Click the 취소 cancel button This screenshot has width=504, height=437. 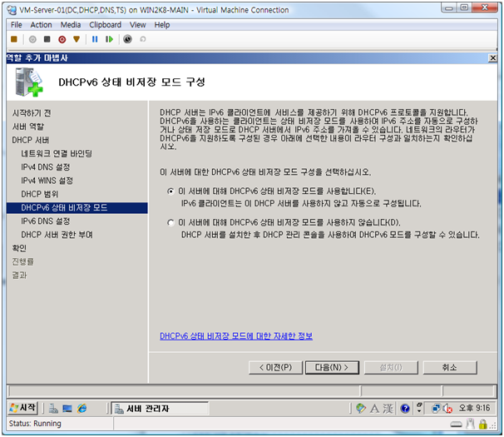point(450,367)
